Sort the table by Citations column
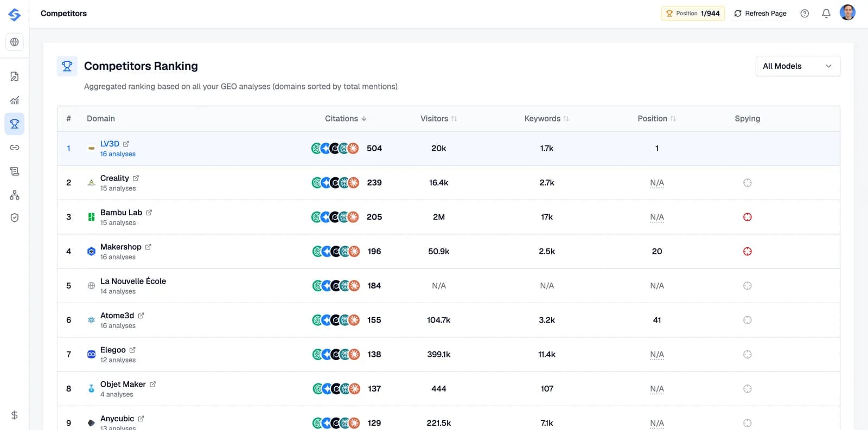Screen dimensions: 868x430 (346, 119)
